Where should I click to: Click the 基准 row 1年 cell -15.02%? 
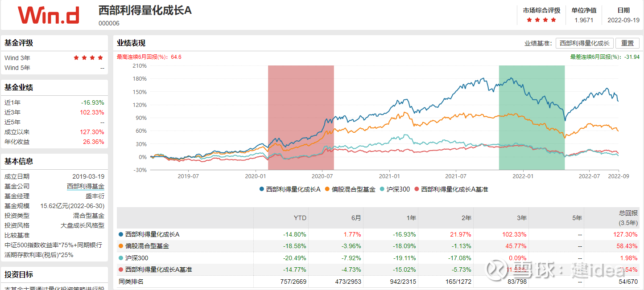[x=405, y=270]
